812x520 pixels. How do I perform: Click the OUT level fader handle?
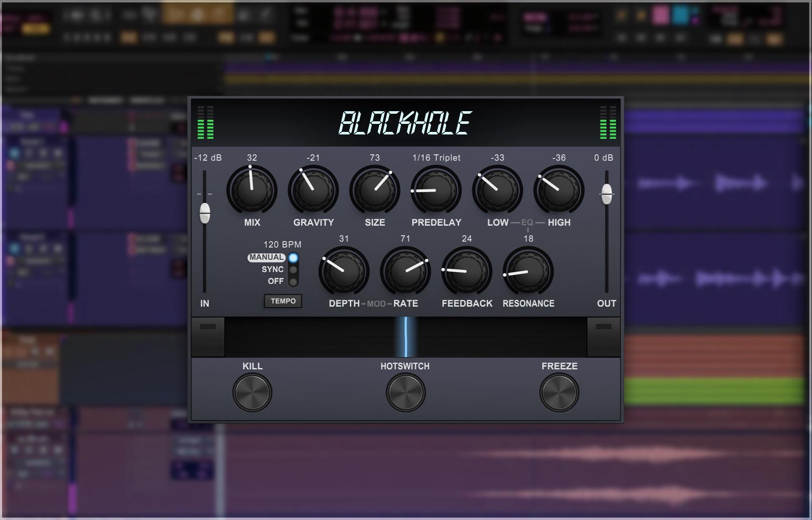coord(606,194)
